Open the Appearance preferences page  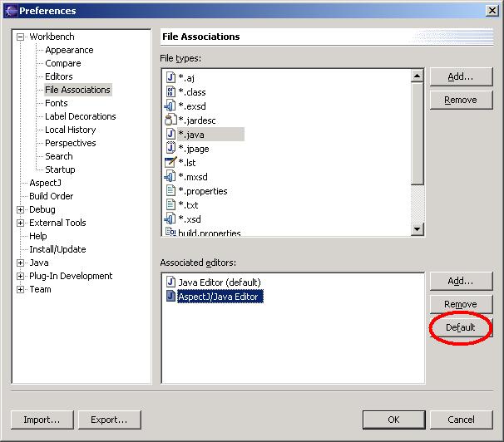click(69, 50)
